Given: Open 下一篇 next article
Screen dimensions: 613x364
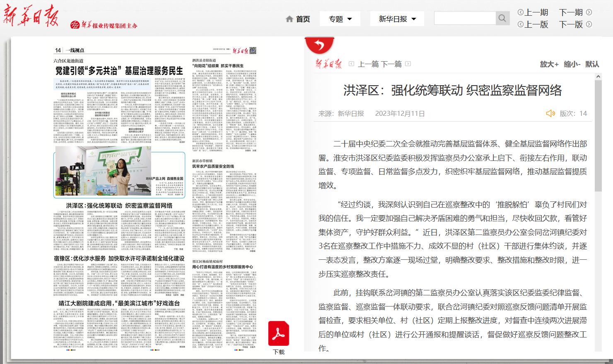Looking at the screenshot, I should pyautogui.click(x=391, y=64).
